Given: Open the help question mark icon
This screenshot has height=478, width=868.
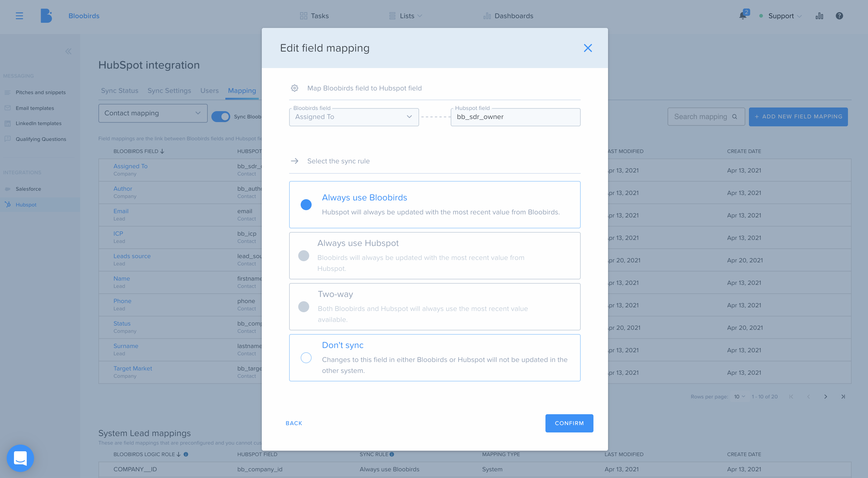Looking at the screenshot, I should [x=839, y=16].
